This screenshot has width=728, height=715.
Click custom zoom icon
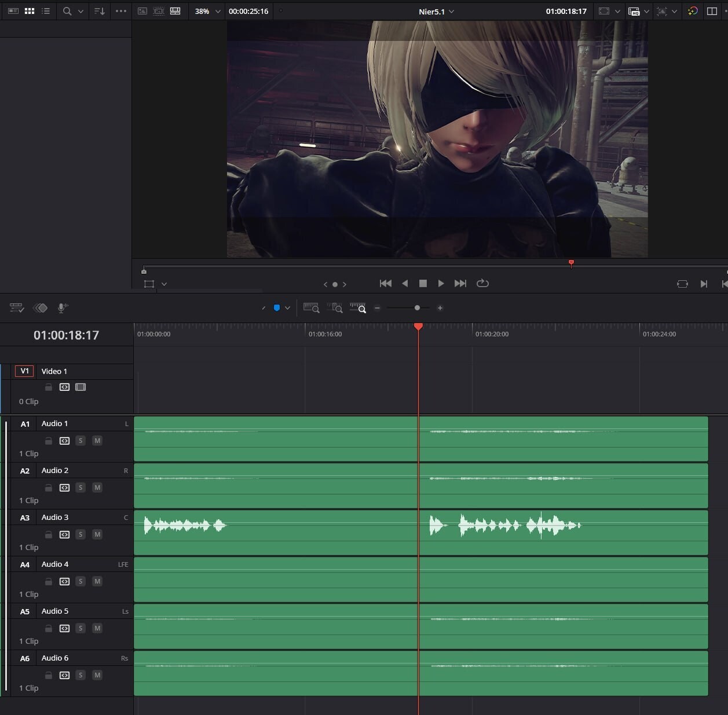coord(358,308)
